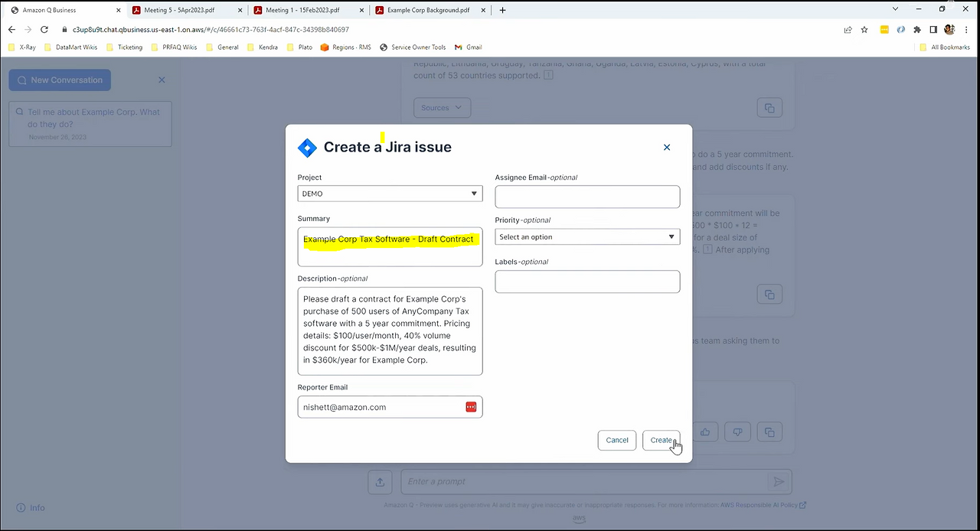This screenshot has height=531, width=980.
Task: Click into the Description text area
Action: coord(390,331)
